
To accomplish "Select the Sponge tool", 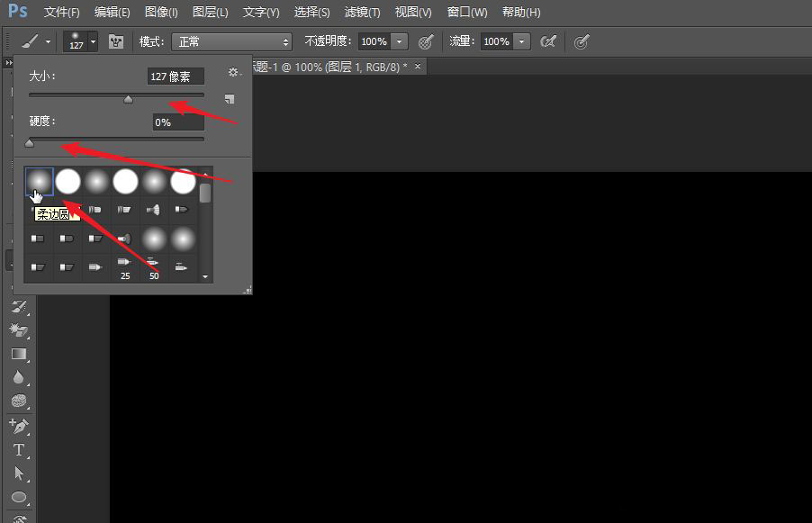I will [x=19, y=401].
